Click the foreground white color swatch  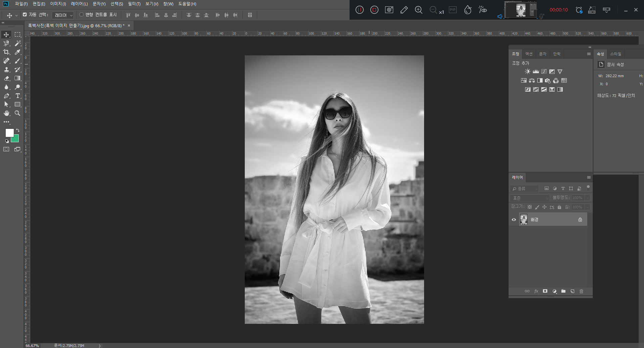9,133
